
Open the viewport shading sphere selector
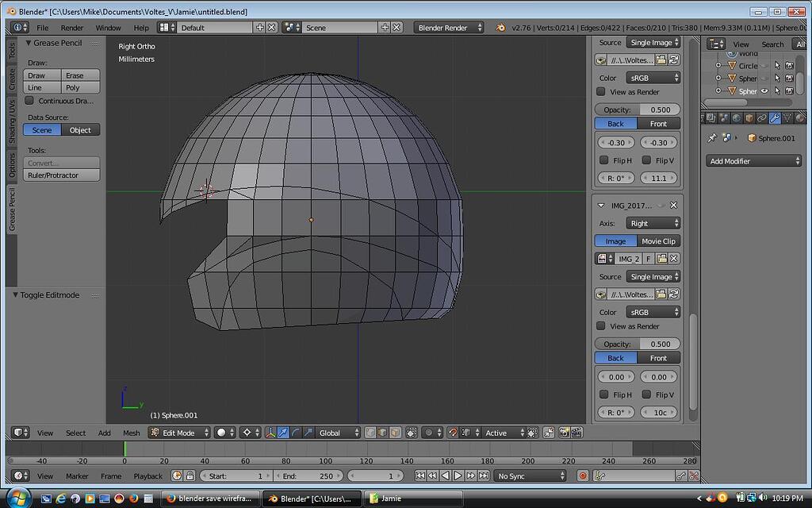click(x=224, y=433)
